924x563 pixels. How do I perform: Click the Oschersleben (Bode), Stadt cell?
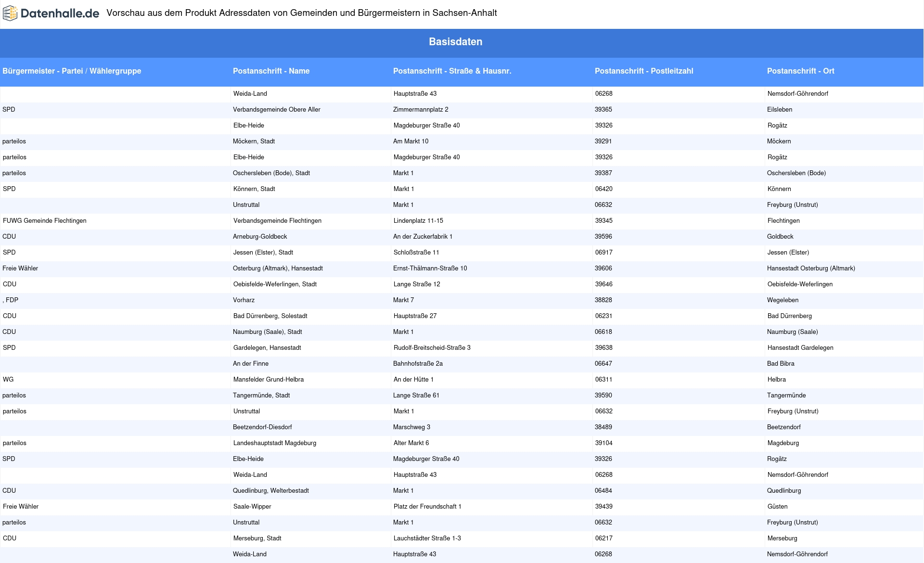(x=271, y=173)
